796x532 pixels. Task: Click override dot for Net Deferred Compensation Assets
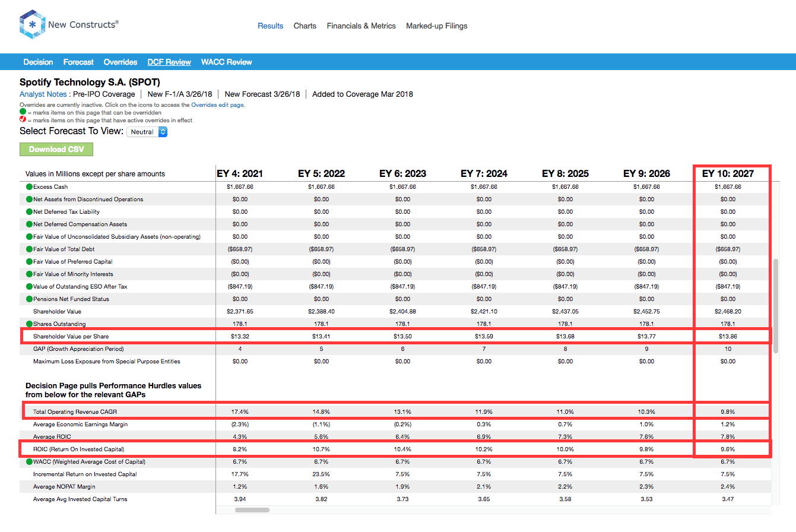point(29,224)
